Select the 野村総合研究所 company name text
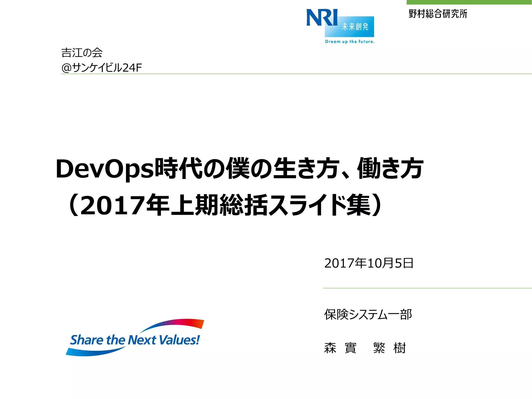Image resolution: width=532 pixels, height=399 pixels. 438,14
